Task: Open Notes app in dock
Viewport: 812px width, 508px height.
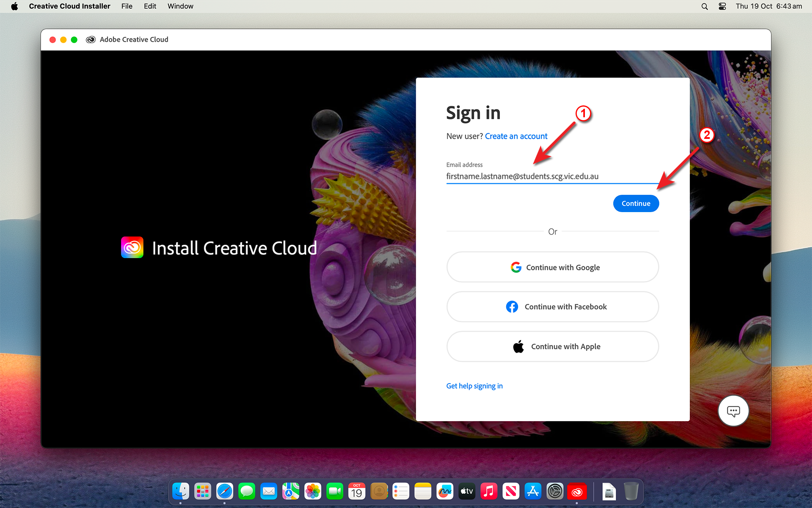Action: tap(423, 491)
